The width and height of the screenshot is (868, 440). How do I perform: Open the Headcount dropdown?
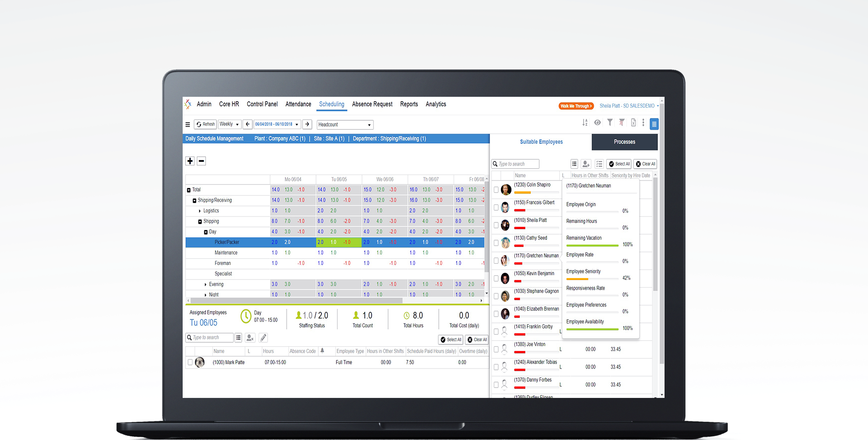[x=345, y=125]
